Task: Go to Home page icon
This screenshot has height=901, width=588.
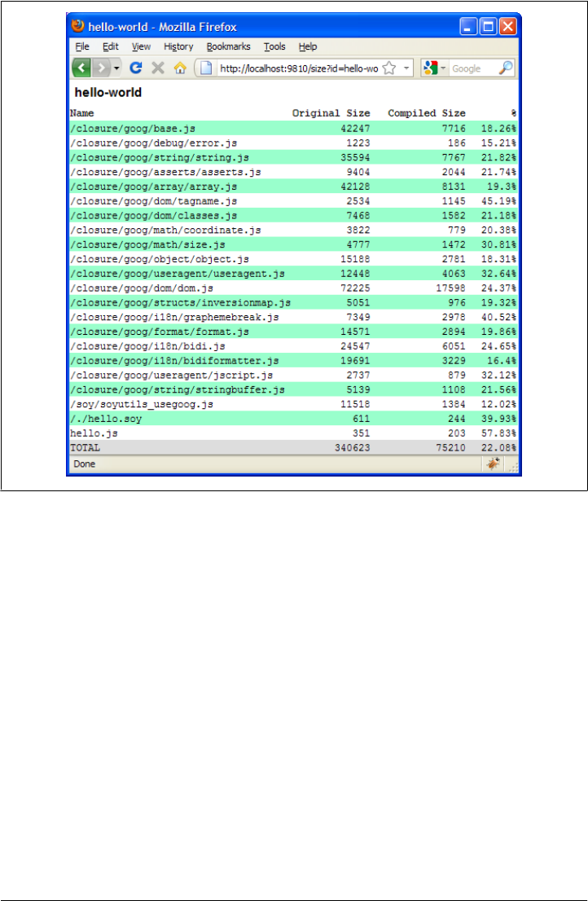Action: tap(180, 68)
